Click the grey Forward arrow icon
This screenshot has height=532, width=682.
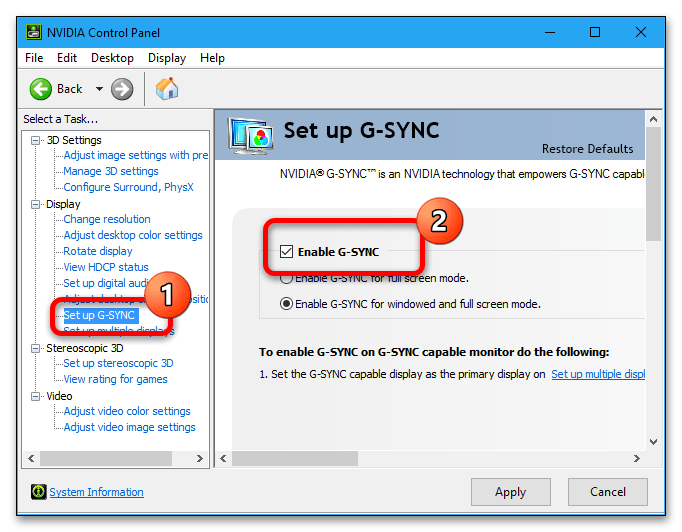(122, 89)
